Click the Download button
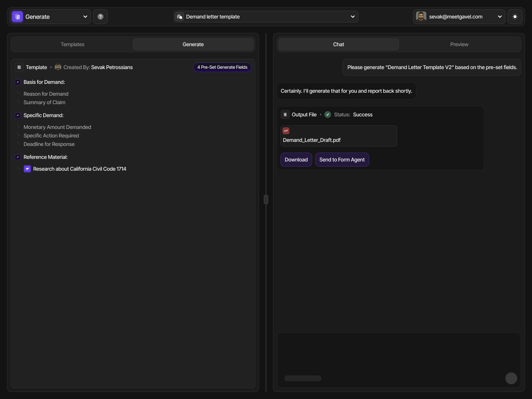 pos(296,160)
